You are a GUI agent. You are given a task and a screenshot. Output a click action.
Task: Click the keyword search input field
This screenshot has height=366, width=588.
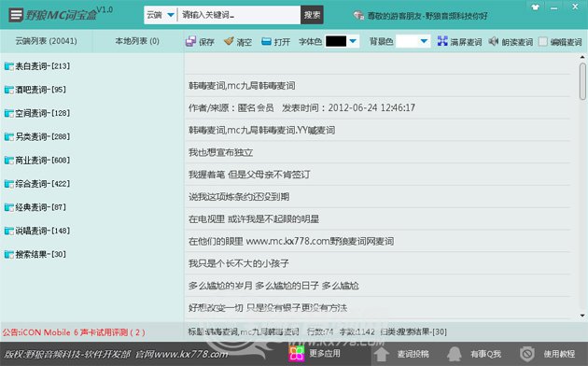coord(239,15)
